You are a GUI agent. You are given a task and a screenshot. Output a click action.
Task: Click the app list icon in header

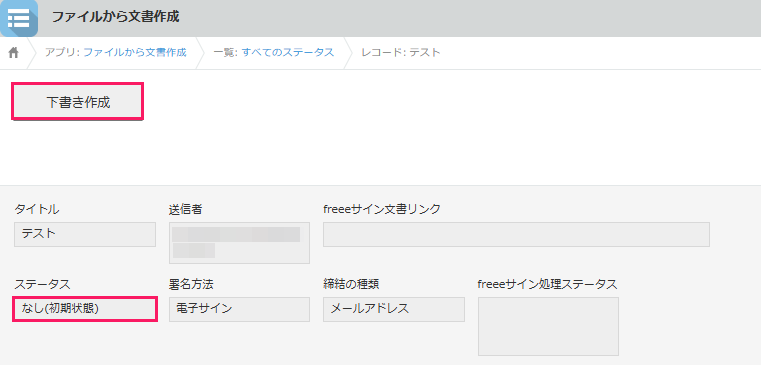point(19,18)
